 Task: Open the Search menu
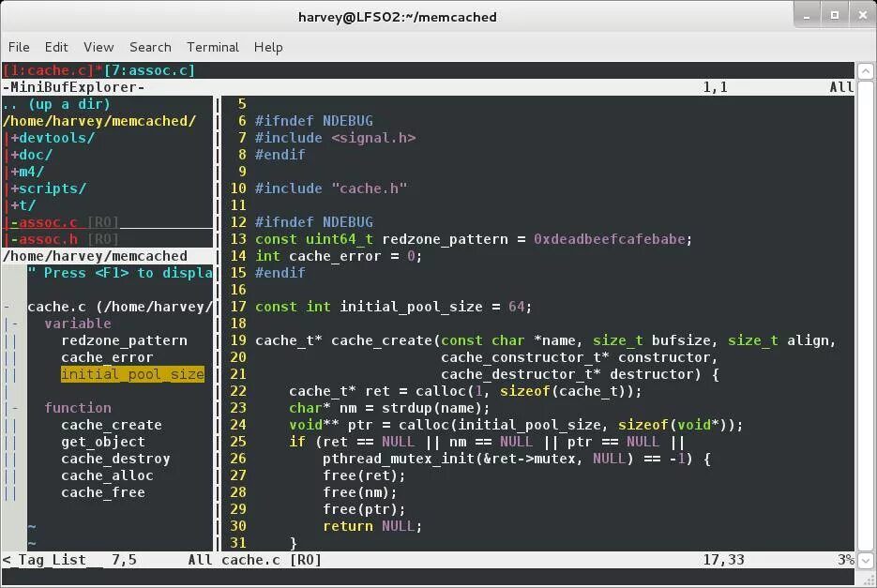[150, 47]
